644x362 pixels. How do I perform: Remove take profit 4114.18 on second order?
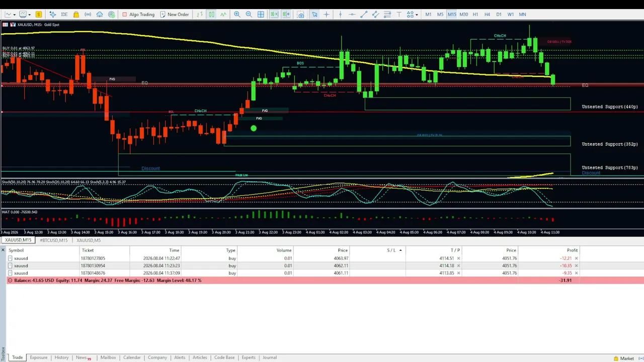coord(458,265)
